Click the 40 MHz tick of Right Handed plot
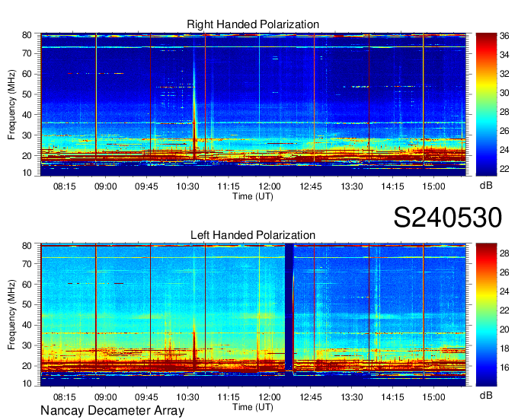The height and width of the screenshot is (420, 518). [x=27, y=115]
